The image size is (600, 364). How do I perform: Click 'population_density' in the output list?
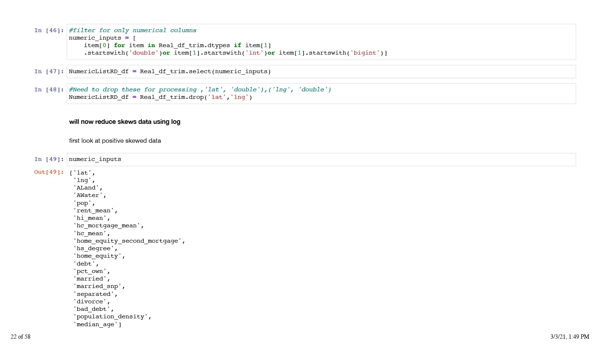[x=110, y=317]
